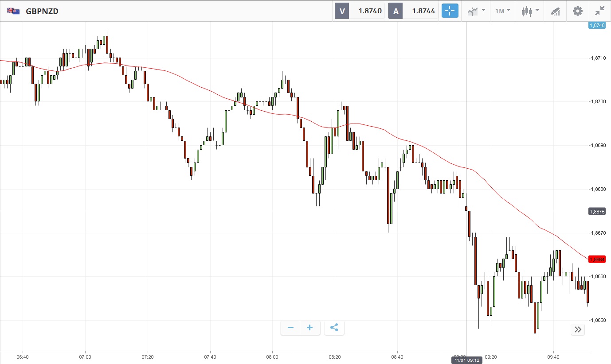Image resolution: width=611 pixels, height=364 pixels.
Task: Open chart settings gear
Action: [577, 11]
